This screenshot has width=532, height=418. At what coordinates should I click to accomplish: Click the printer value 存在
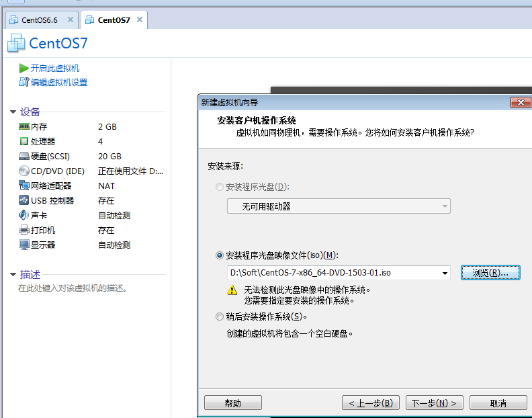click(106, 231)
